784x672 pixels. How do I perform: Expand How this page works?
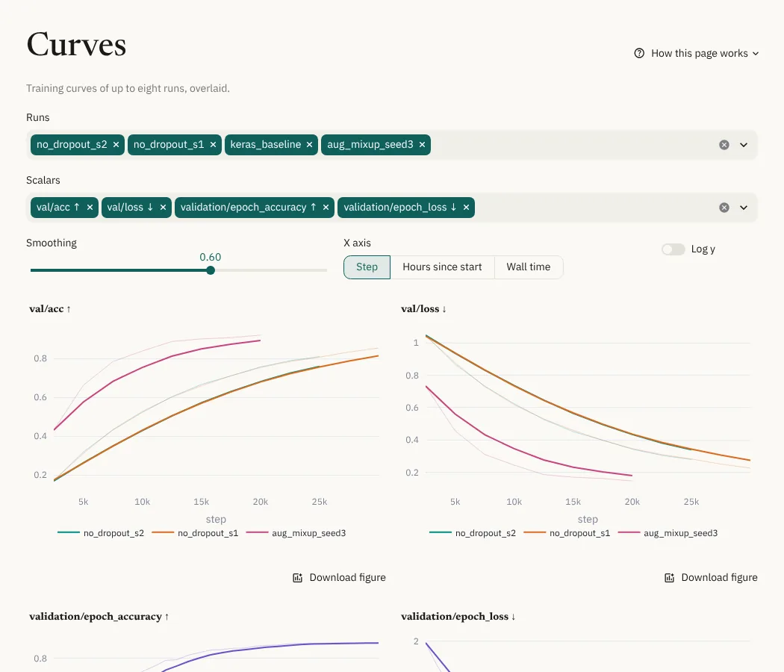pos(696,54)
